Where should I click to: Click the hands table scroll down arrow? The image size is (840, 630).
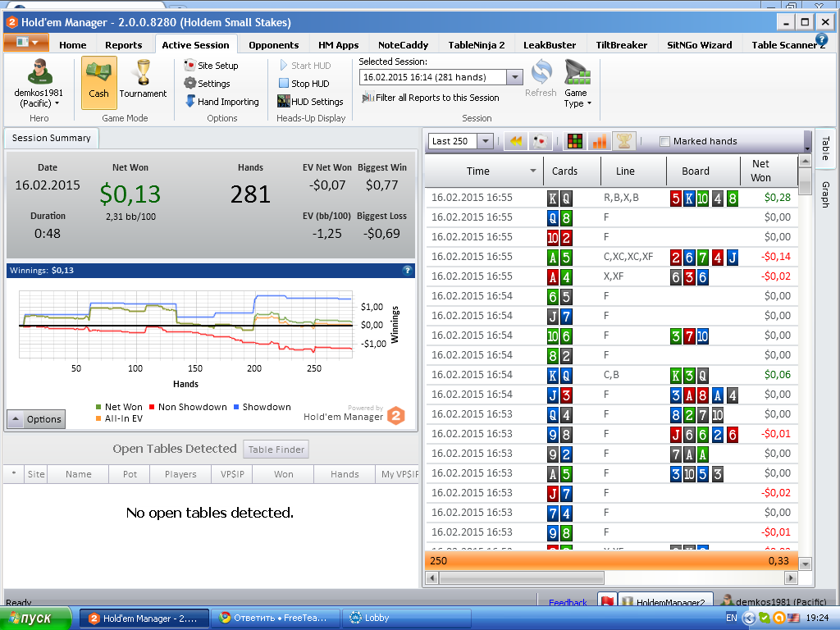click(805, 564)
